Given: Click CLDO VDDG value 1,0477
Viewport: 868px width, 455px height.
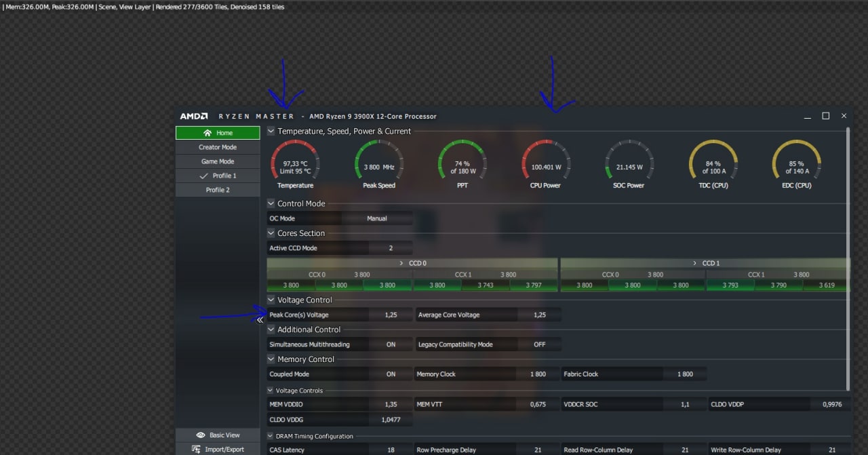Looking at the screenshot, I should (x=391, y=420).
